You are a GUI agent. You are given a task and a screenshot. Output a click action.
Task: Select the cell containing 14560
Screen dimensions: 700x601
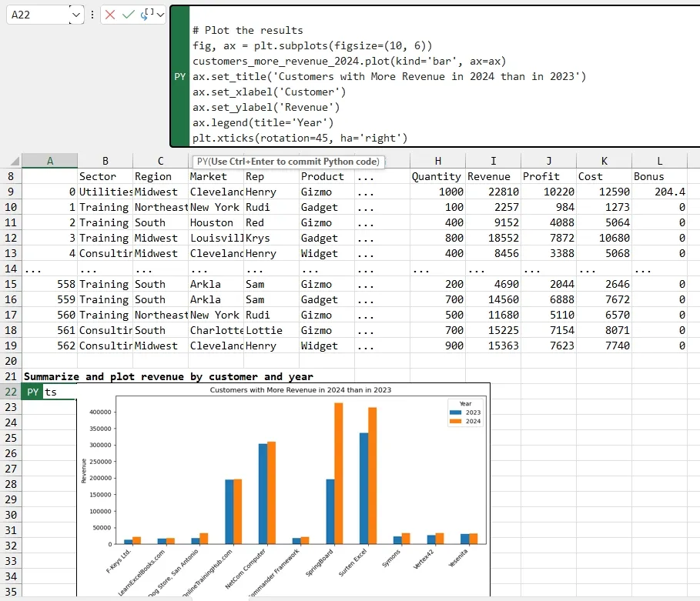pos(493,299)
